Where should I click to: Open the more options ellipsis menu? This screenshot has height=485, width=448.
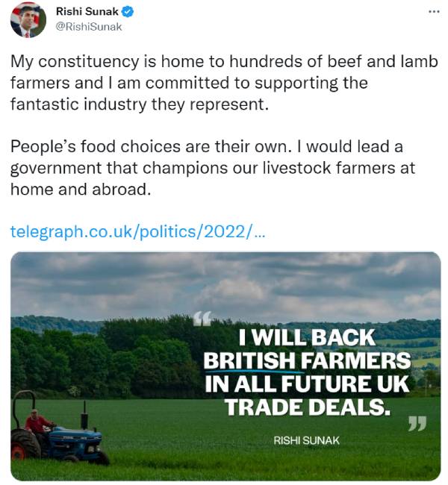tap(434, 12)
